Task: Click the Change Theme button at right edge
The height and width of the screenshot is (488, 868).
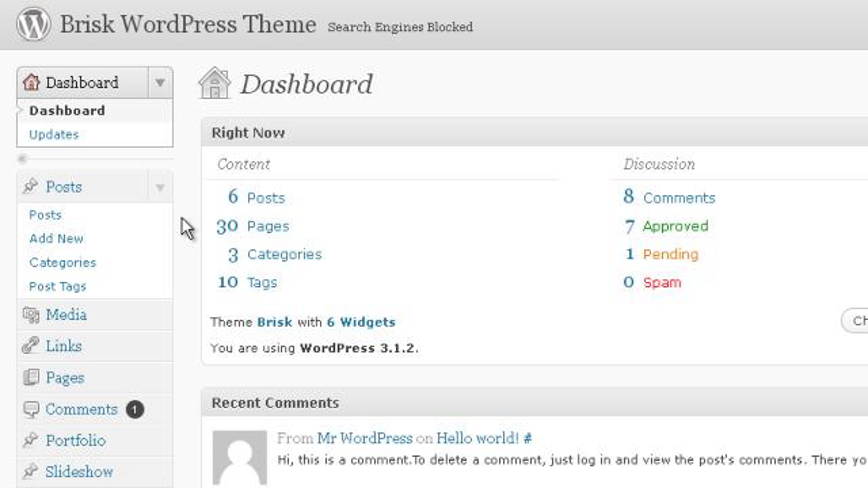Action: tap(855, 321)
